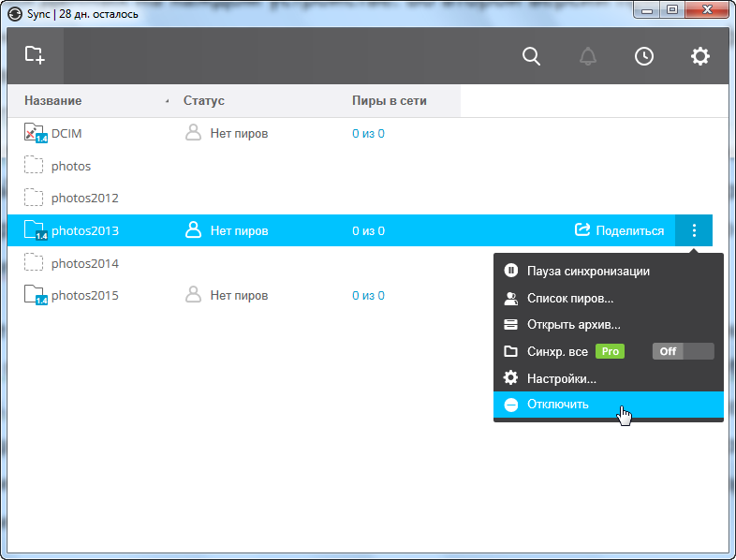Sort by the Название column header
The height and width of the screenshot is (560, 736).
click(x=53, y=100)
